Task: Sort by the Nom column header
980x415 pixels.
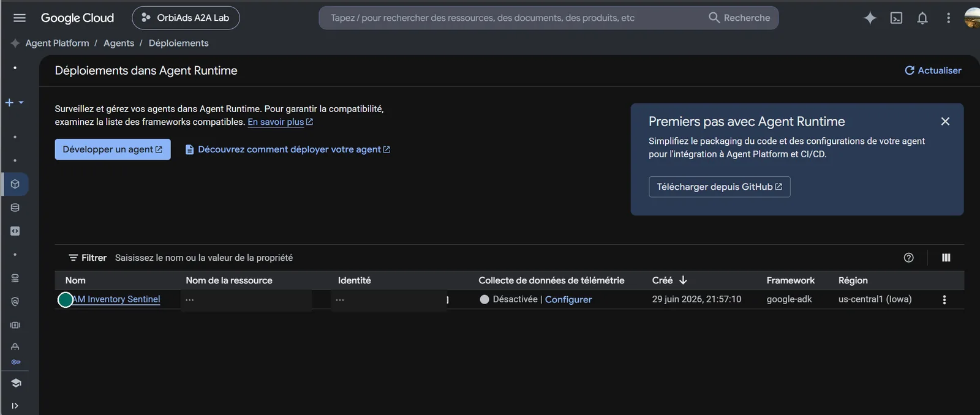Action: pyautogui.click(x=75, y=280)
